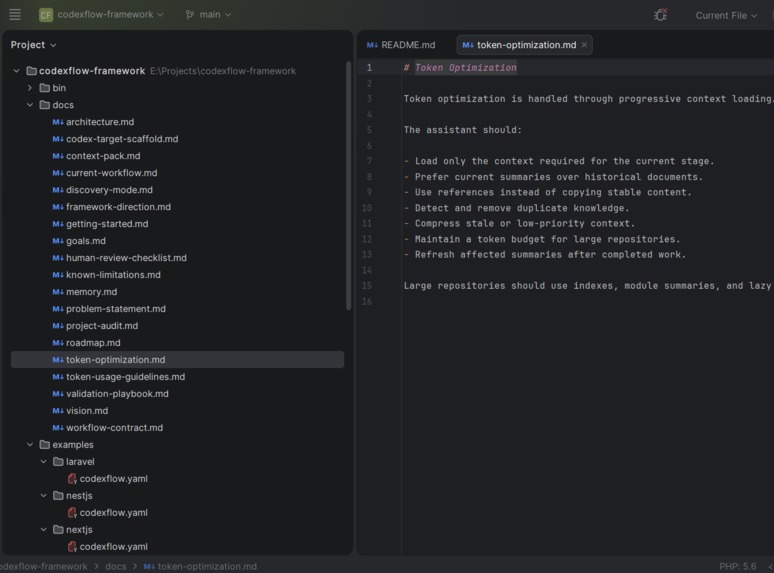The width and height of the screenshot is (774, 573).
Task: Open architecture.md in the tree
Action: click(100, 122)
